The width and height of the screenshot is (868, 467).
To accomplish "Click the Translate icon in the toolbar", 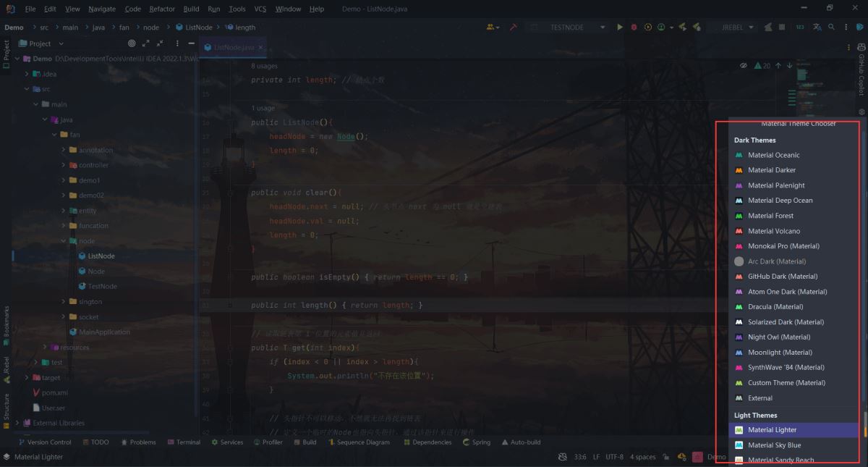I will pos(817,28).
